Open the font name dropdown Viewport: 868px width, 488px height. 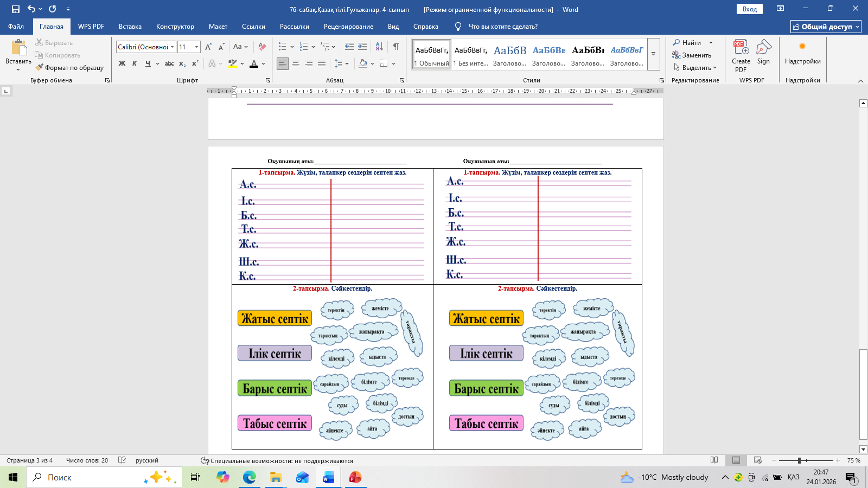point(173,47)
